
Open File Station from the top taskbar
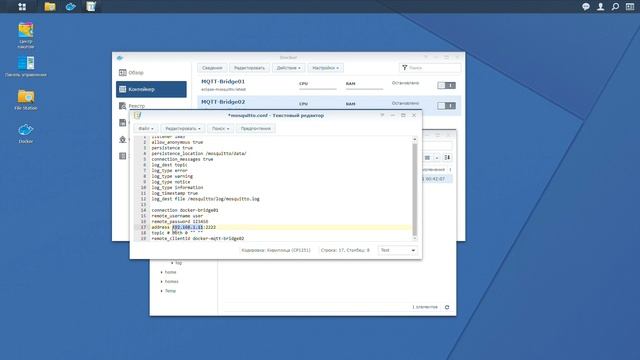pos(50,7)
